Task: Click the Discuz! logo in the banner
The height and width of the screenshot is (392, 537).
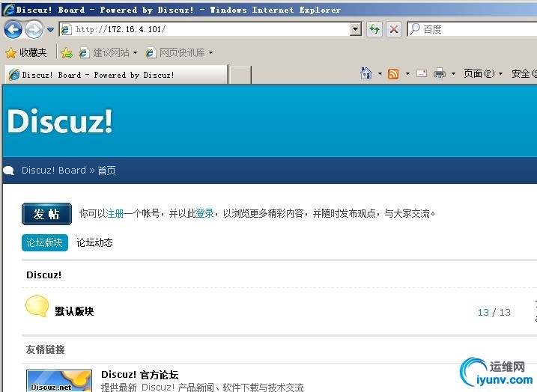Action: click(x=60, y=120)
